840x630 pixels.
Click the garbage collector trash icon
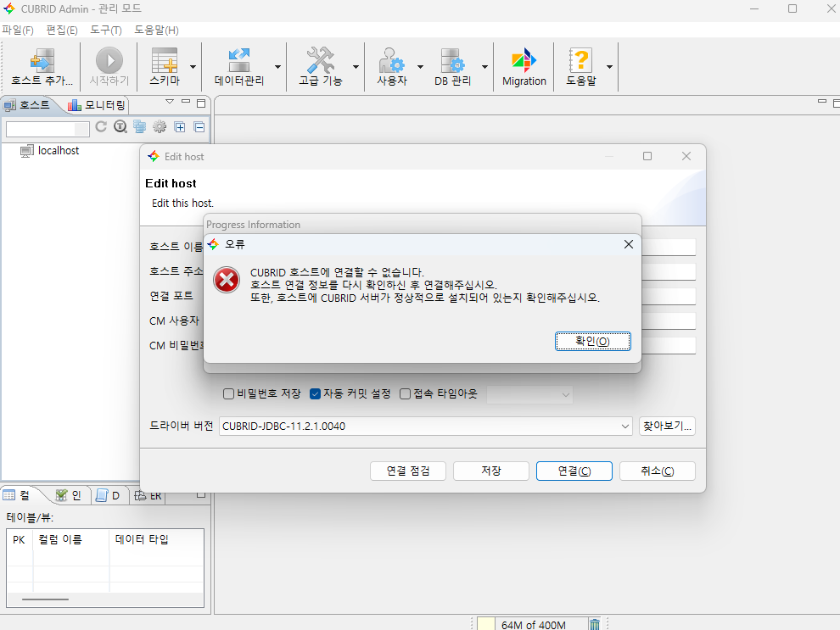pyautogui.click(x=595, y=624)
